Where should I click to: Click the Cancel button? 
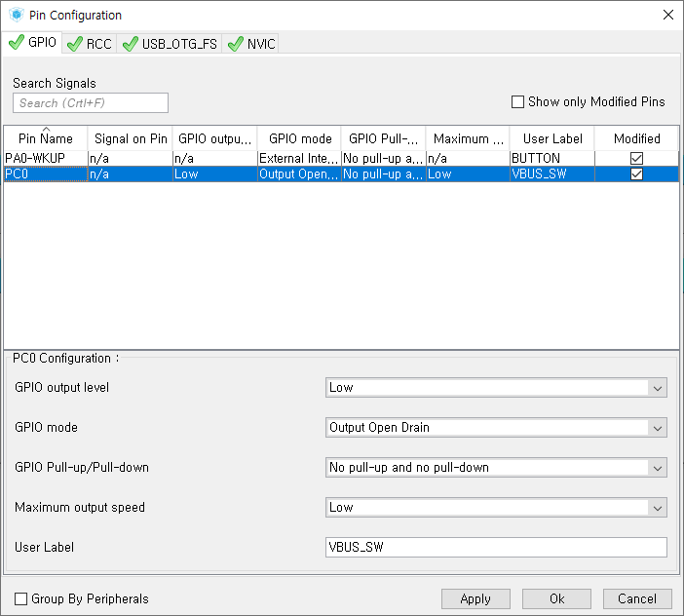click(637, 598)
